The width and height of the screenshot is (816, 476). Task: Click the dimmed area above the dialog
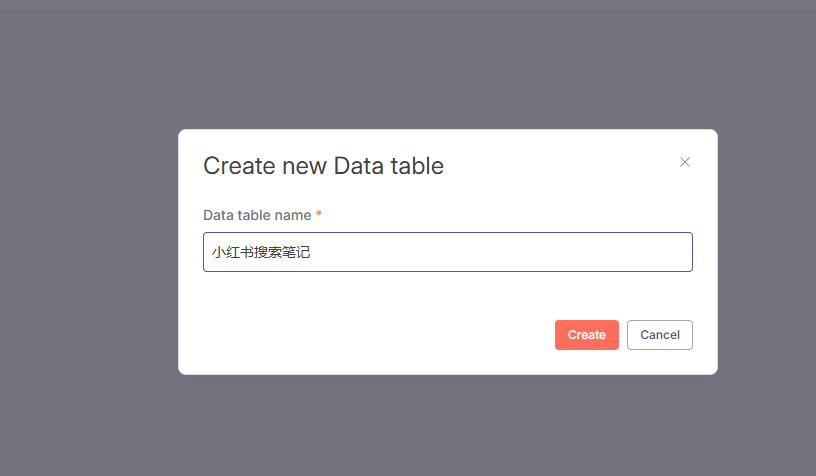447,70
